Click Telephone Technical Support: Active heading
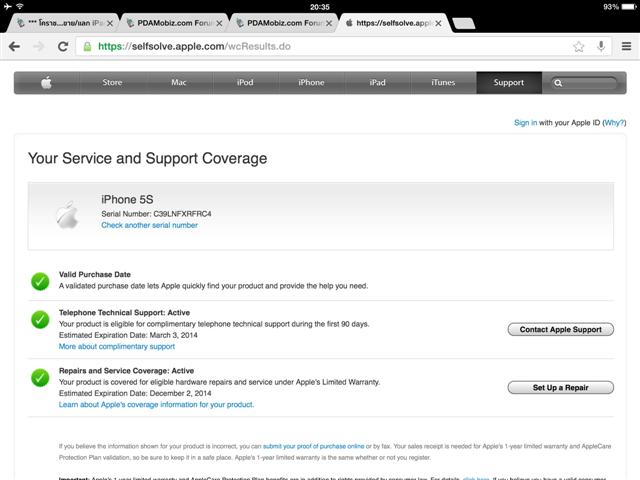Screen dimensions: 640x480 point(124,313)
